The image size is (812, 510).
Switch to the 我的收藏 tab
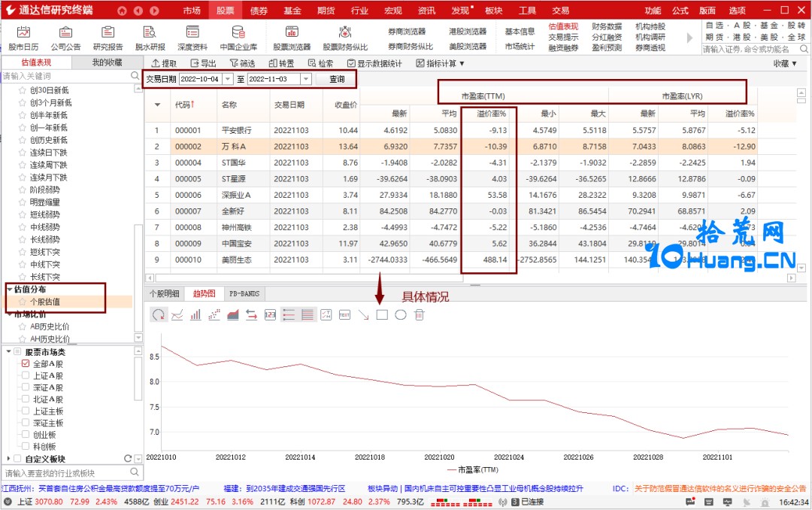coord(108,62)
